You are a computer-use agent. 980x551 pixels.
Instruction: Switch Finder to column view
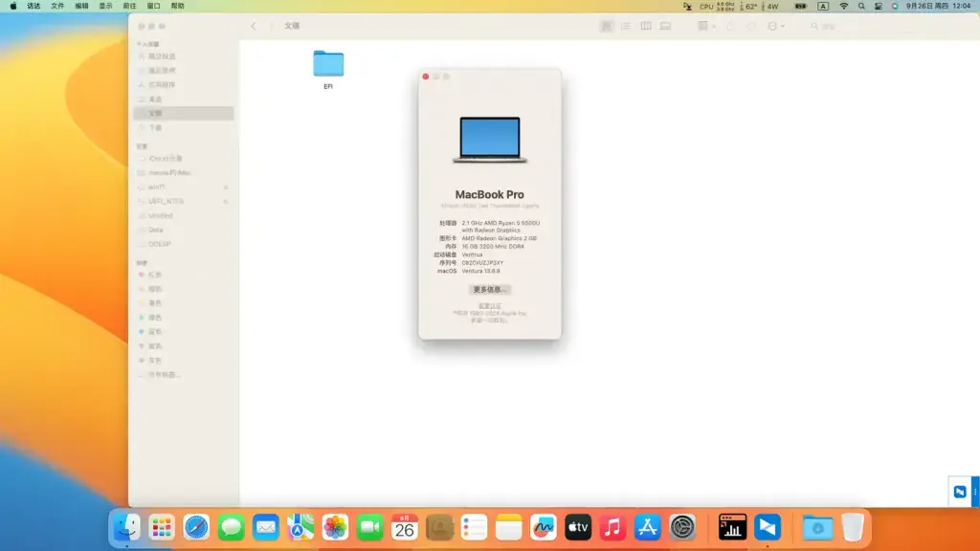coord(646,26)
